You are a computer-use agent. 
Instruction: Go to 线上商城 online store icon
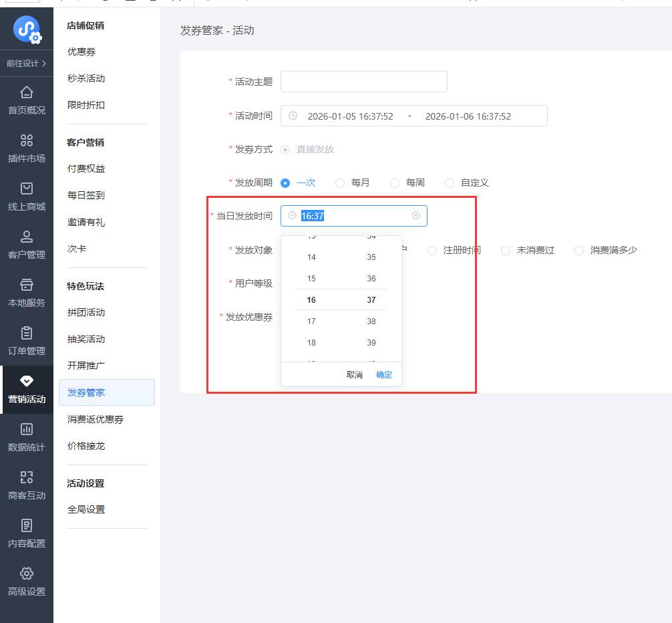27,189
